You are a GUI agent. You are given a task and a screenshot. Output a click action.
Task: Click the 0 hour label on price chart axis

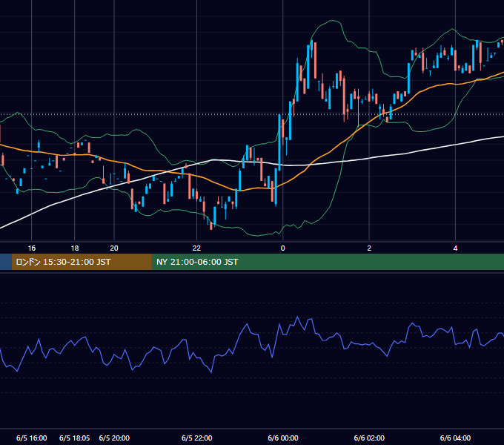283,248
